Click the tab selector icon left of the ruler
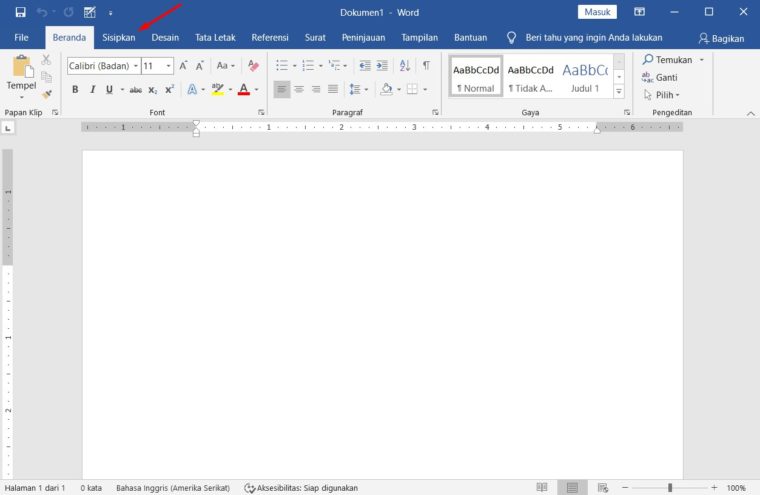 coord(8,128)
